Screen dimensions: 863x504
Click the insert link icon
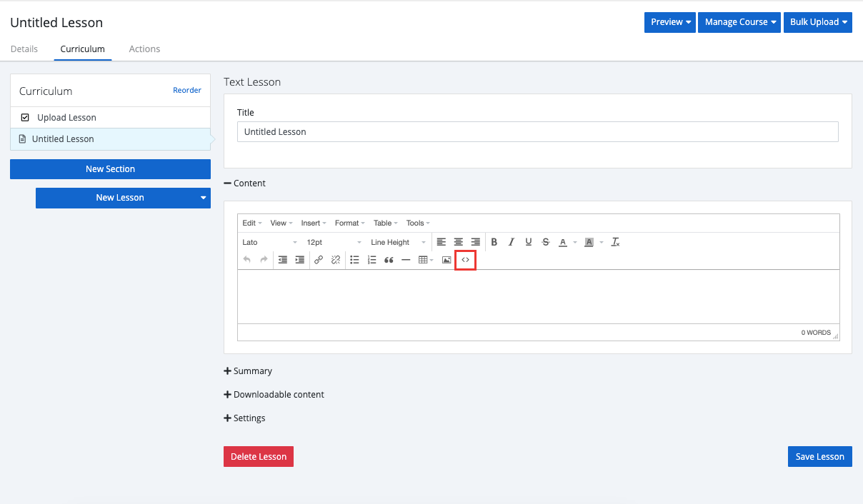click(x=319, y=260)
